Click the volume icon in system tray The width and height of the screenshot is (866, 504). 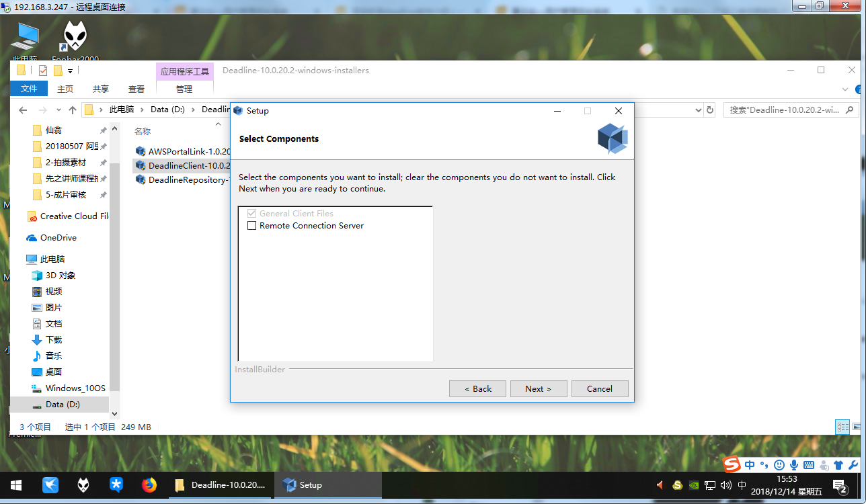point(725,485)
